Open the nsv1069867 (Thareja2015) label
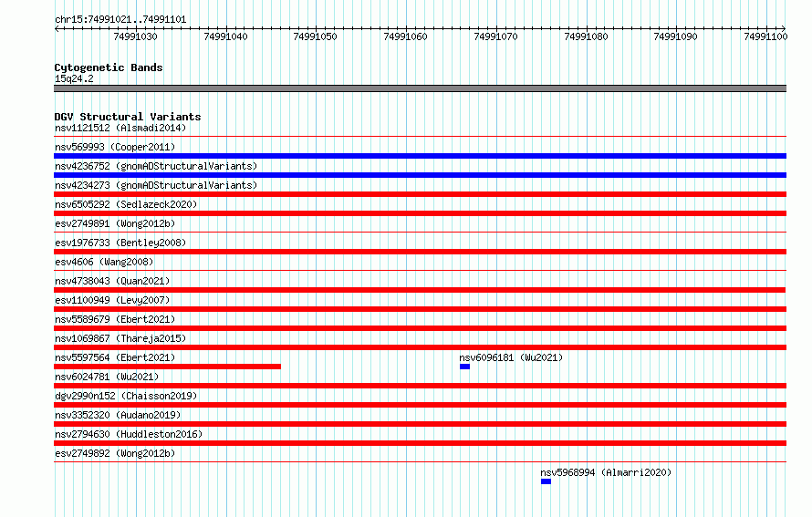The image size is (812, 517). 120,338
